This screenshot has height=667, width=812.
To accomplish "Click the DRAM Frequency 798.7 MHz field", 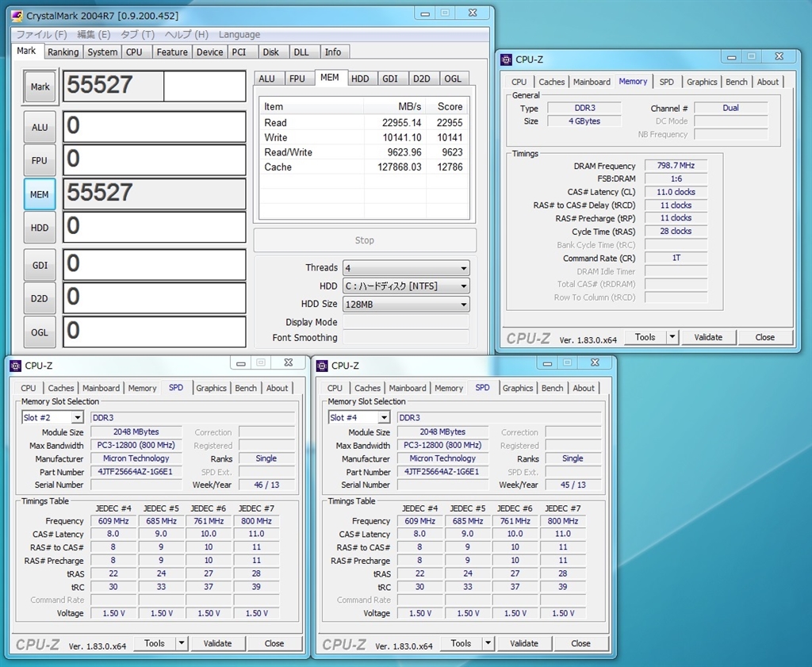I will tap(676, 166).
